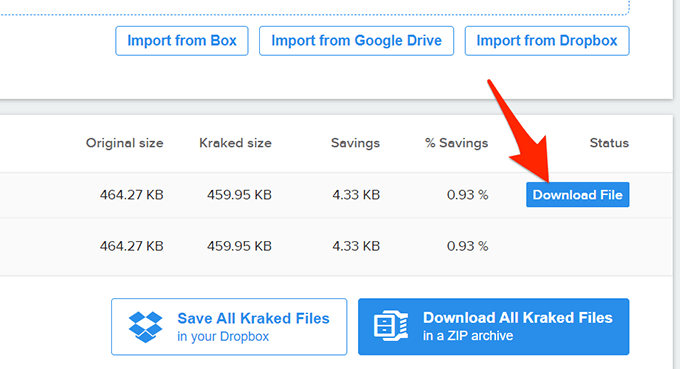The width and height of the screenshot is (680, 369).
Task: Click the Status column header
Action: pos(609,143)
